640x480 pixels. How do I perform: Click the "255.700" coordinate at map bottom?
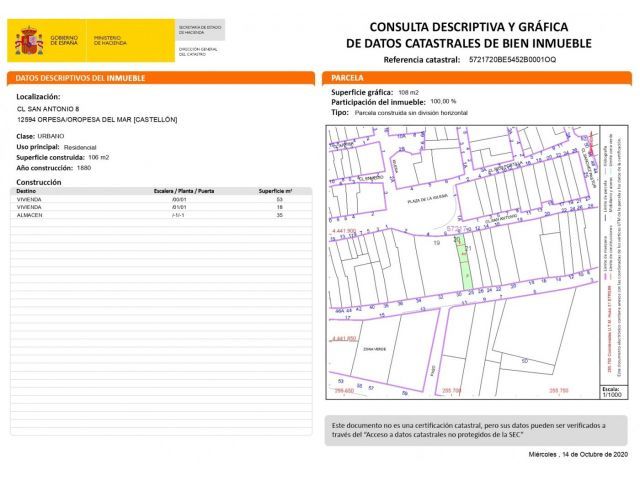[452, 391]
